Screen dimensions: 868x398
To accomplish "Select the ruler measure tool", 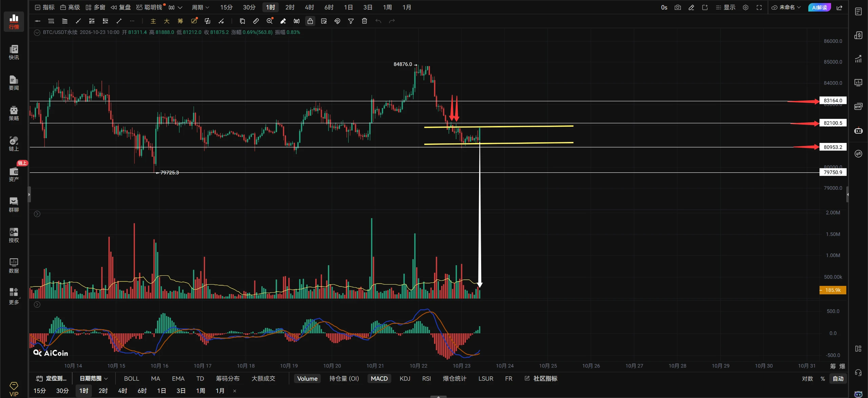I will (256, 21).
